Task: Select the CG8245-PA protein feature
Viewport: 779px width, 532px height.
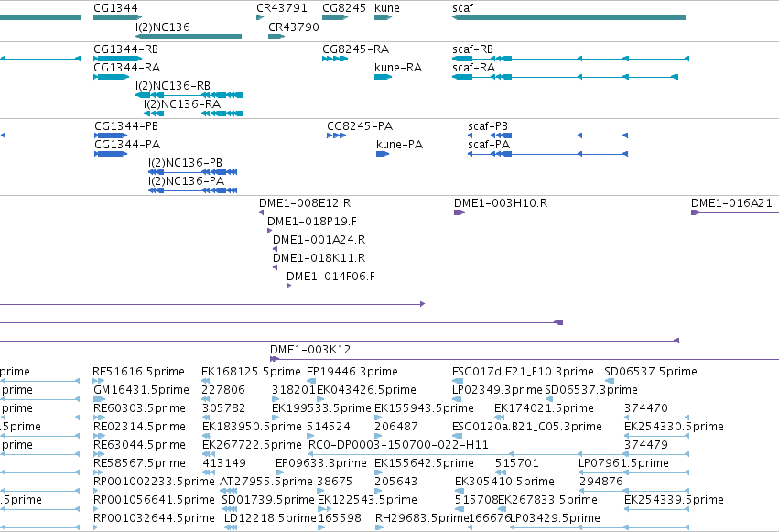Action: [336, 136]
